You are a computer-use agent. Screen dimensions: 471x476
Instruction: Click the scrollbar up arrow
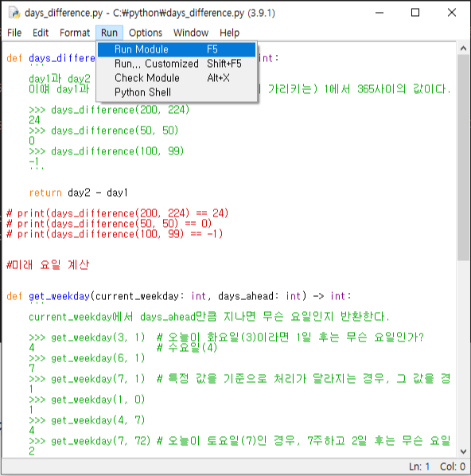[463, 49]
